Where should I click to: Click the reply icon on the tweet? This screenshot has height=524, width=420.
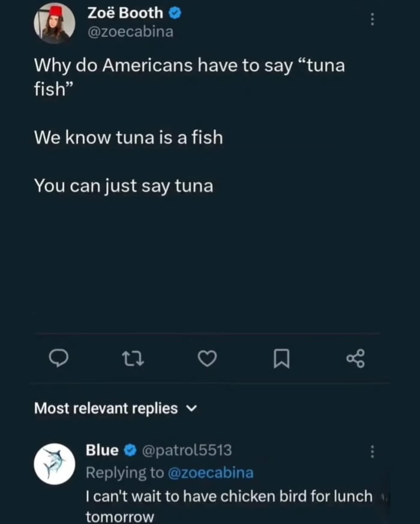coord(58,359)
